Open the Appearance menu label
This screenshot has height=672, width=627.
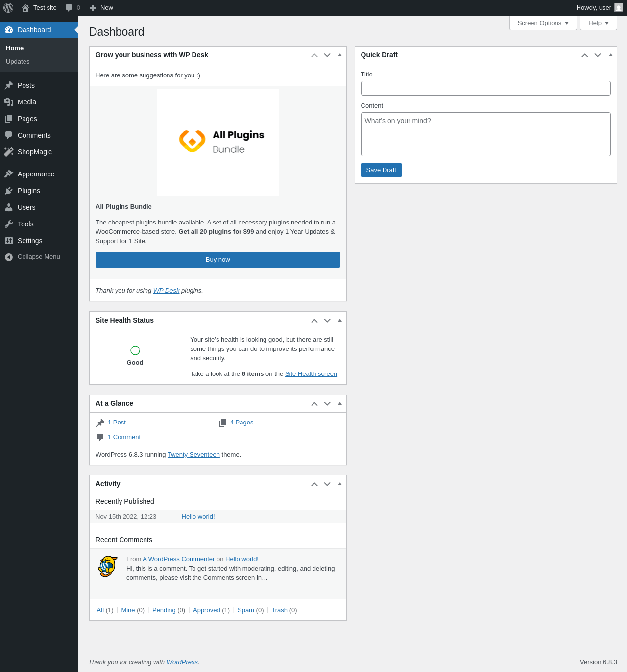pyautogui.click(x=36, y=174)
